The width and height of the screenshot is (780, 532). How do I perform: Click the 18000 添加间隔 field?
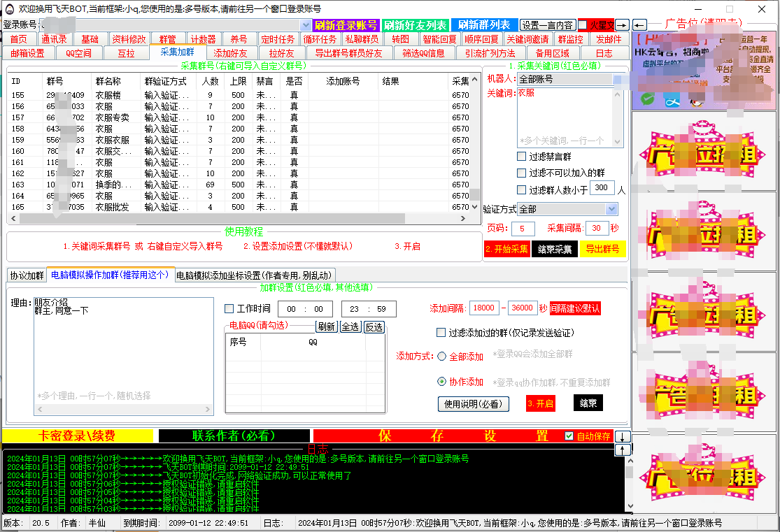point(483,308)
